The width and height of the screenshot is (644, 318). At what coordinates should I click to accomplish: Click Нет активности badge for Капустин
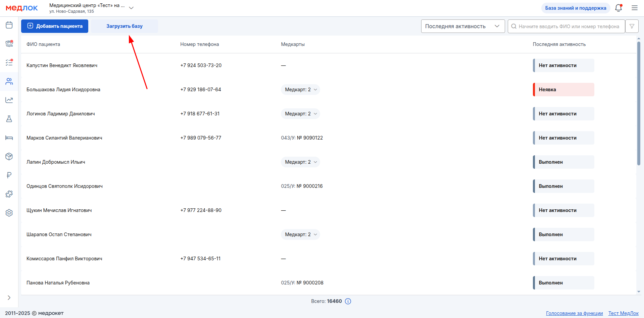[563, 65]
